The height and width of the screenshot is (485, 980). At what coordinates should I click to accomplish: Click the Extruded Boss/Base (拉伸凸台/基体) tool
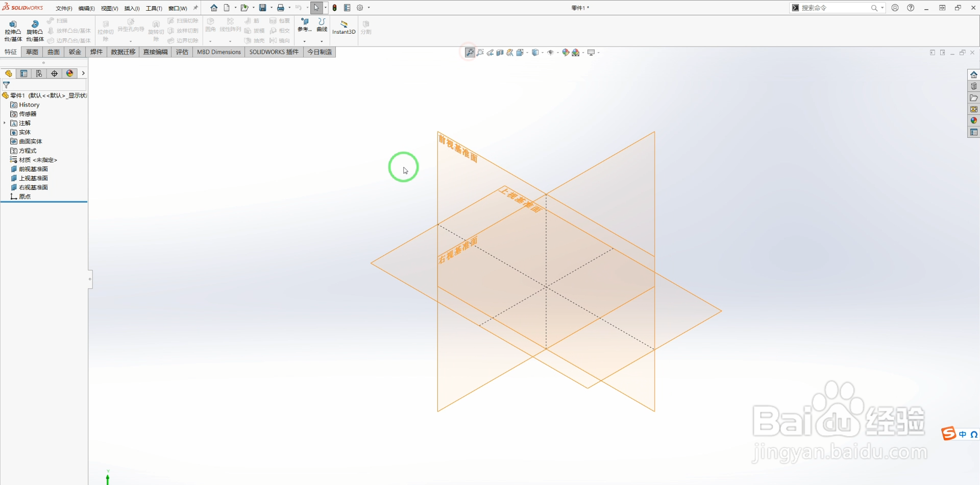point(13,31)
